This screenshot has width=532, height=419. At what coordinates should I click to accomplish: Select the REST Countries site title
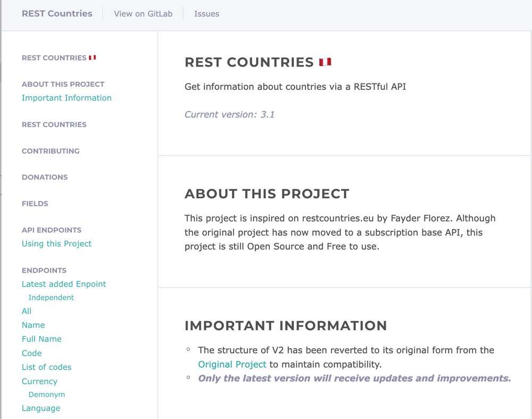tap(56, 14)
